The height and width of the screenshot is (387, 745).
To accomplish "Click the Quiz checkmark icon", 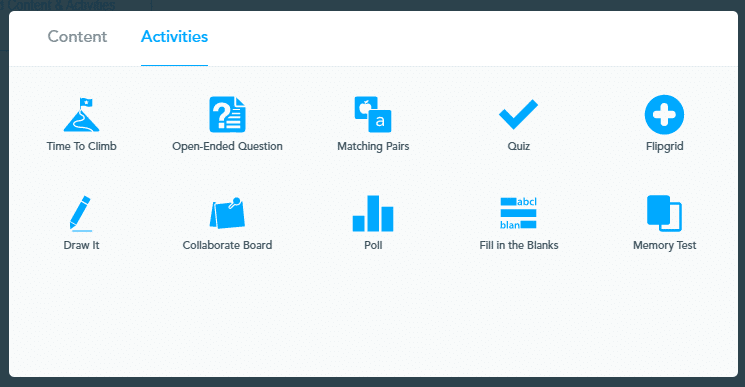I will coord(518,114).
